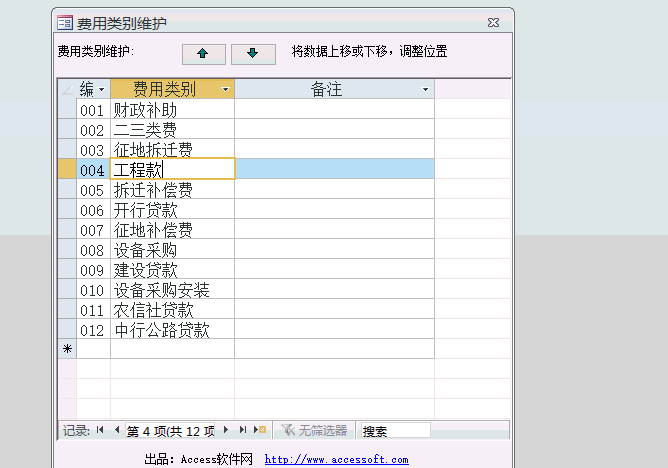Image resolution: width=668 pixels, height=468 pixels.
Task: Click the cell 财政补助
Action: 172,109
